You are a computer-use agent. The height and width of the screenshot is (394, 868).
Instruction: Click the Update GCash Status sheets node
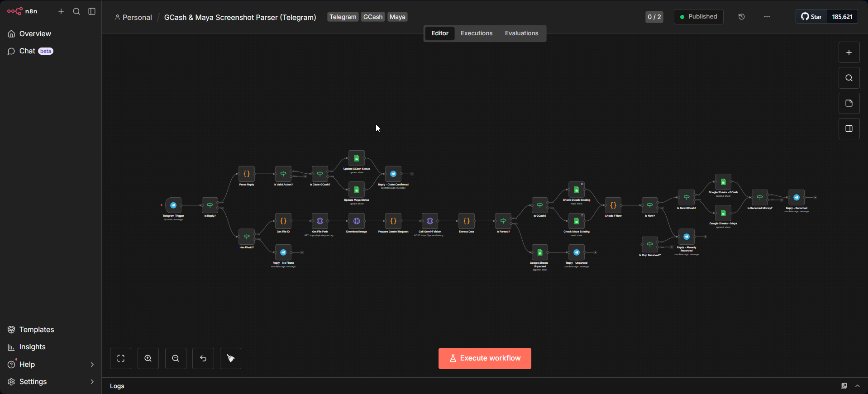click(x=357, y=158)
